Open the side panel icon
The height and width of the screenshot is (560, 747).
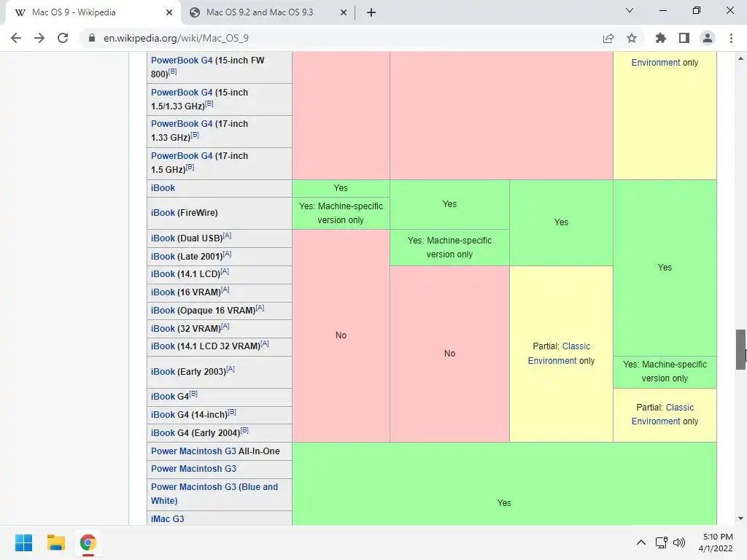pyautogui.click(x=684, y=38)
